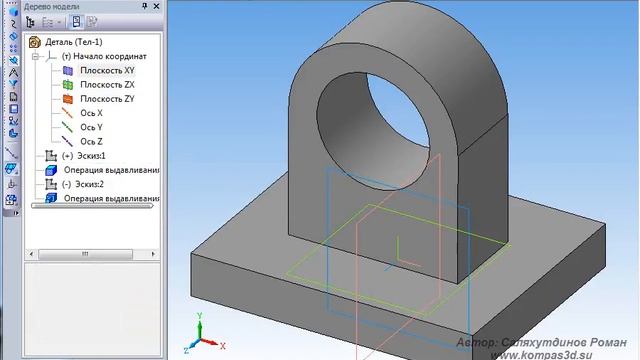
Task: Click the Плоскость ZY orange plane icon
Action: [68, 99]
